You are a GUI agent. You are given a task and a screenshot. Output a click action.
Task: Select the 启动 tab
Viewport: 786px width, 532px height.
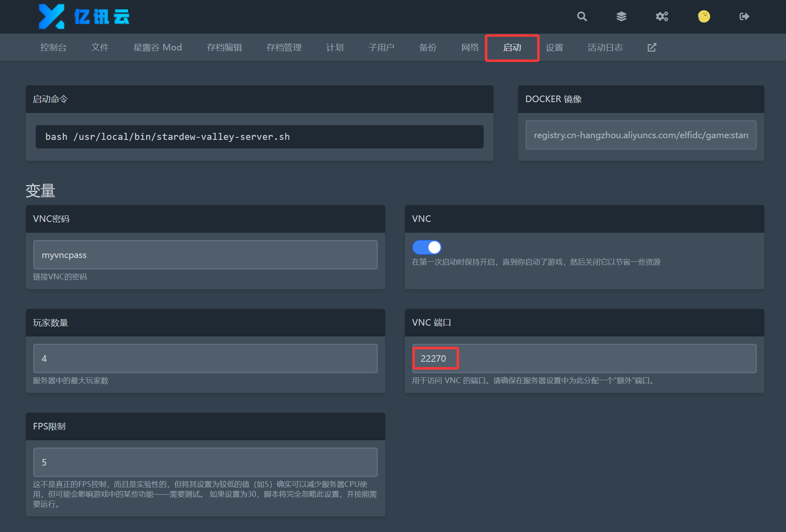tap(512, 48)
